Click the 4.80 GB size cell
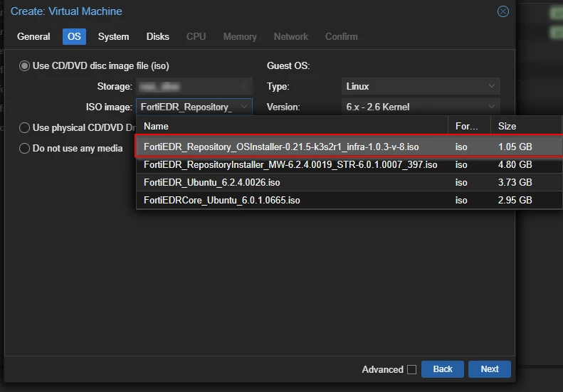The image size is (563, 392). (515, 165)
